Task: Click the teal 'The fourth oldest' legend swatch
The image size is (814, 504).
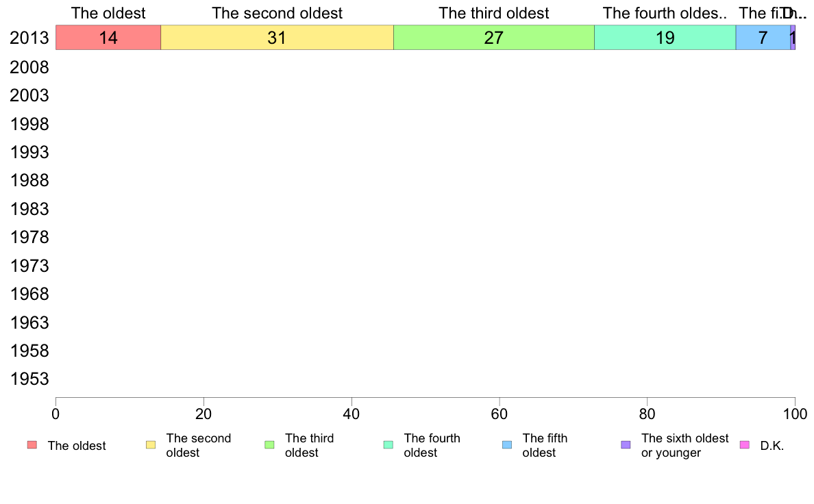Action: pos(388,445)
